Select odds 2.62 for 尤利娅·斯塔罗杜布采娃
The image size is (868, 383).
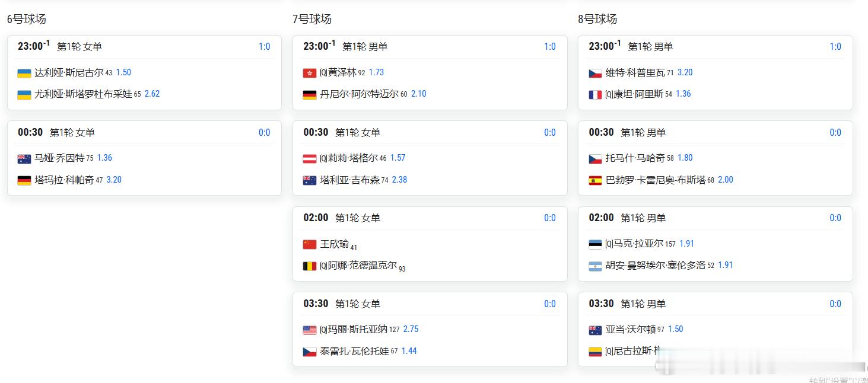tap(152, 94)
